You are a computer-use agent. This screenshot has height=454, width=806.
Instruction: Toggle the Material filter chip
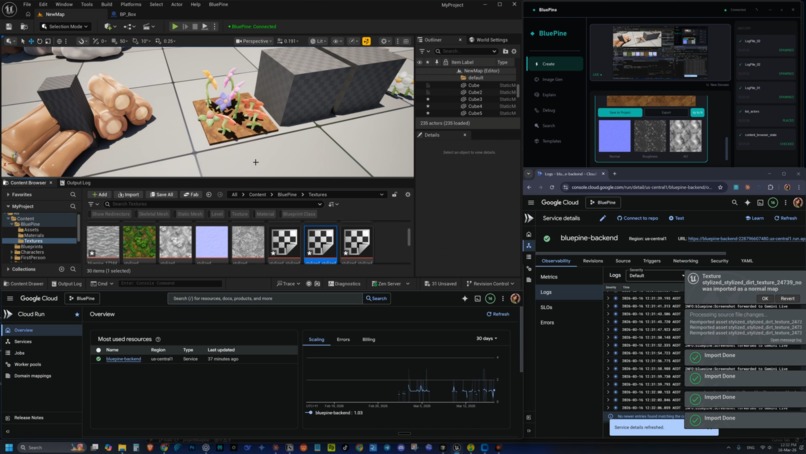pos(265,214)
